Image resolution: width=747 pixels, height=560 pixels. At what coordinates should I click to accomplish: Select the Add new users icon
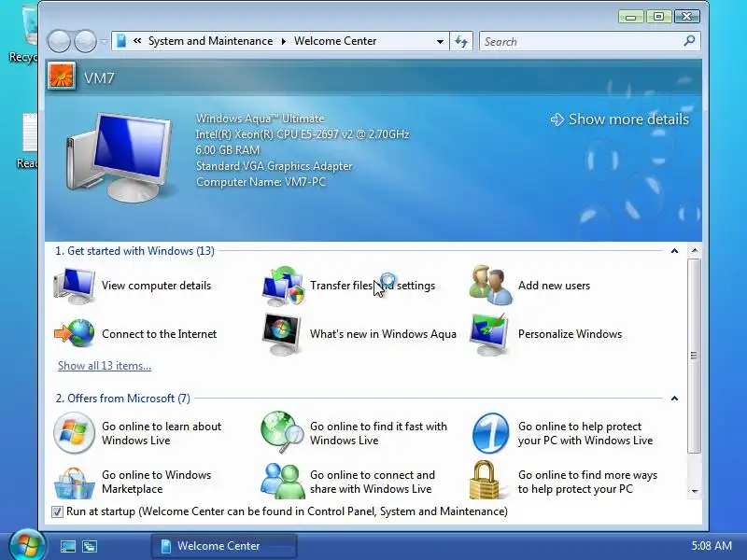pyautogui.click(x=491, y=286)
